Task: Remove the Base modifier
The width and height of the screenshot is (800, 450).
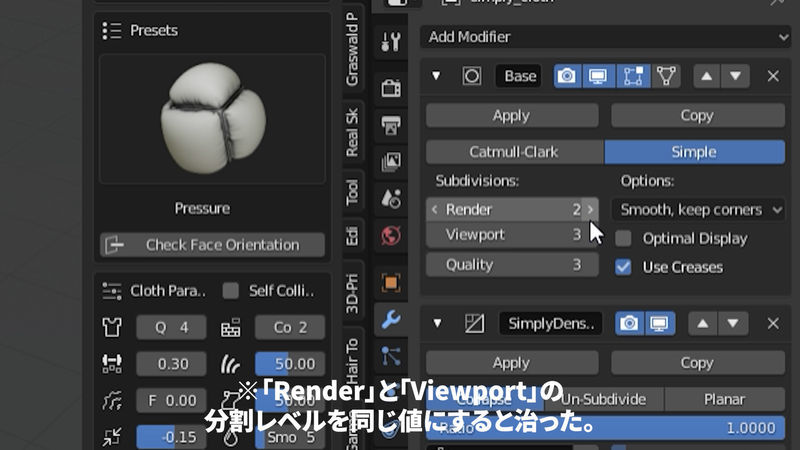Action: click(x=773, y=77)
